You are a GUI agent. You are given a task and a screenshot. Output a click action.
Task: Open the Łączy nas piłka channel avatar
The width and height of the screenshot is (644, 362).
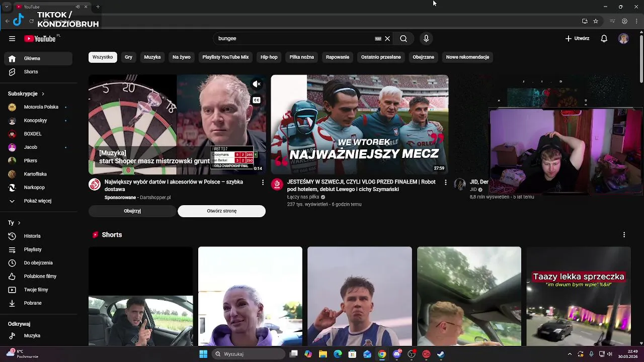[277, 185]
